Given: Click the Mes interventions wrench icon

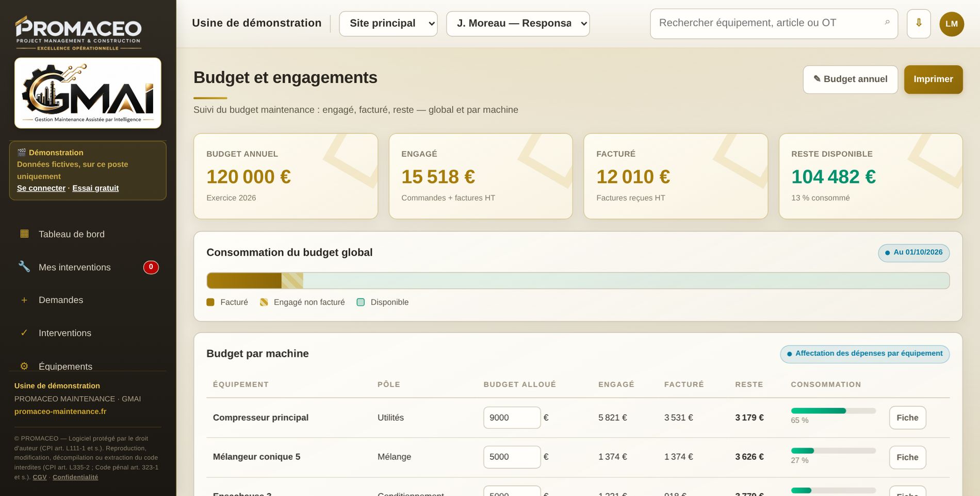Looking at the screenshot, I should pos(24,267).
